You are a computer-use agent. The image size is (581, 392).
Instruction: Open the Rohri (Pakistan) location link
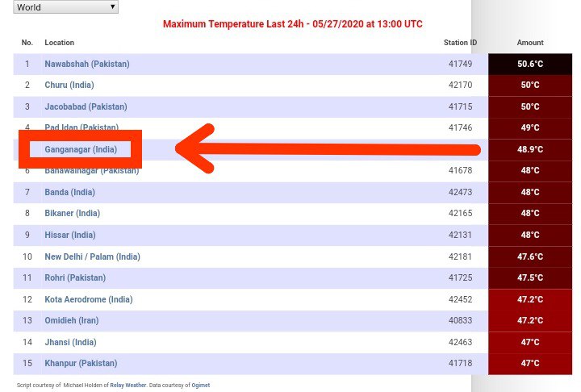click(x=75, y=277)
